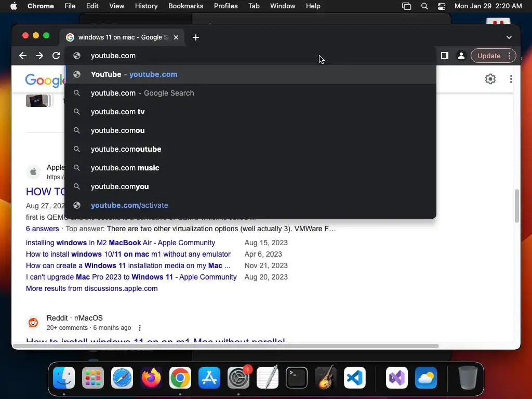Select 'youtube.com - Google Search' suggestion
Screen dimensions: 532x399
(250, 93)
